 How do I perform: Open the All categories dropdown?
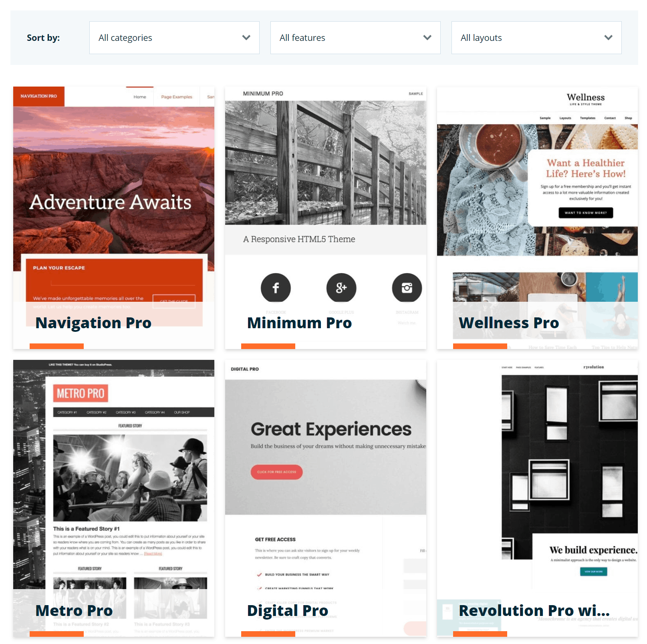(x=174, y=38)
